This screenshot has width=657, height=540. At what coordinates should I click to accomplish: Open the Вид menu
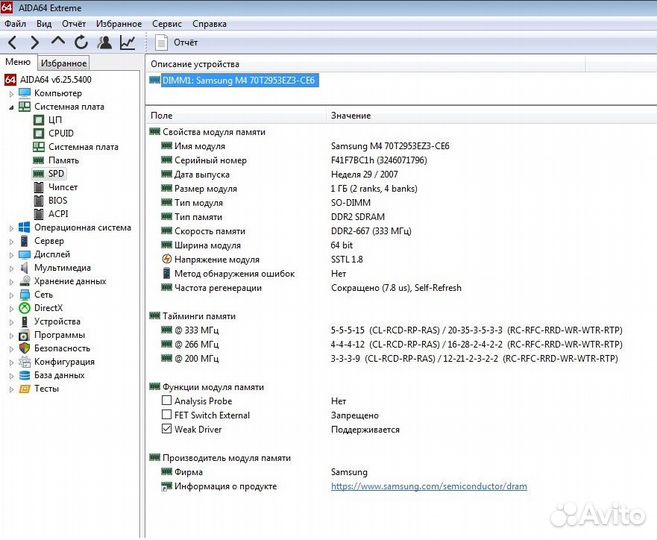(44, 24)
